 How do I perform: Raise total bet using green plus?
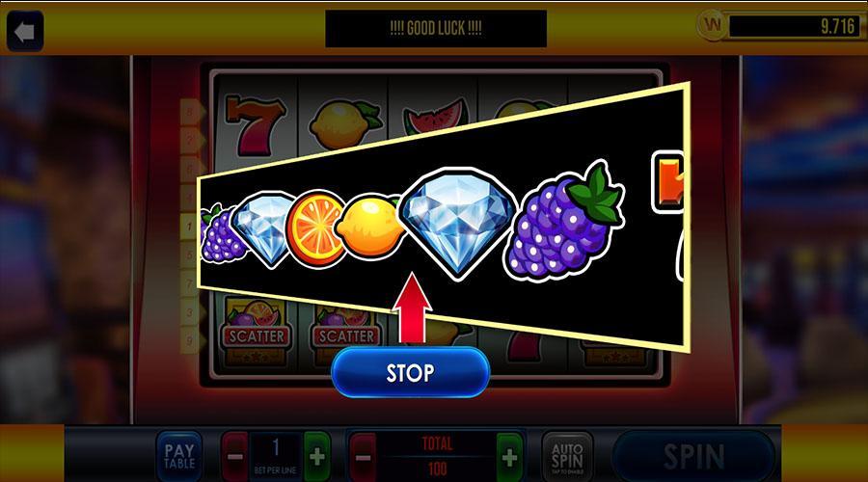tap(510, 458)
